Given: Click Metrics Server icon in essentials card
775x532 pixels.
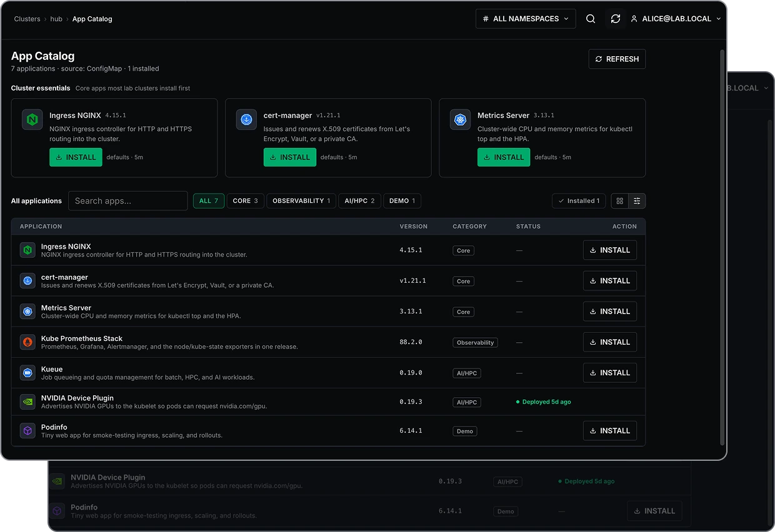Looking at the screenshot, I should pyautogui.click(x=460, y=119).
